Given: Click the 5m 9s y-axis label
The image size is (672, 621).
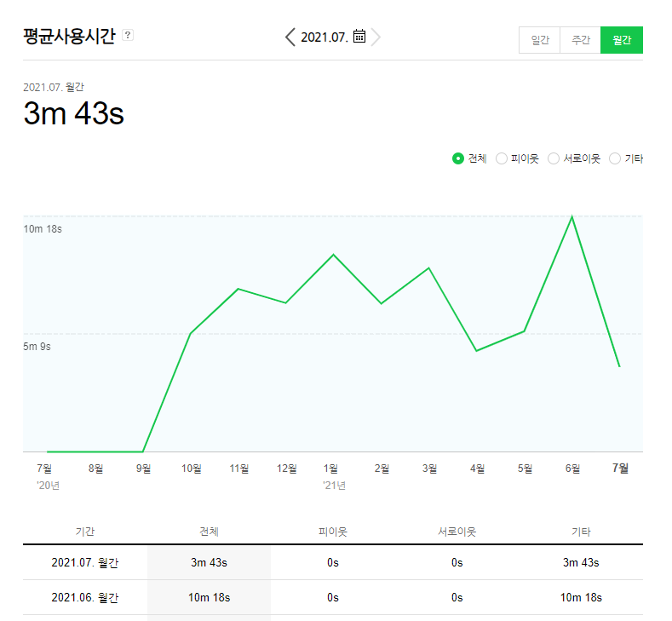Looking at the screenshot, I should click(x=37, y=347).
